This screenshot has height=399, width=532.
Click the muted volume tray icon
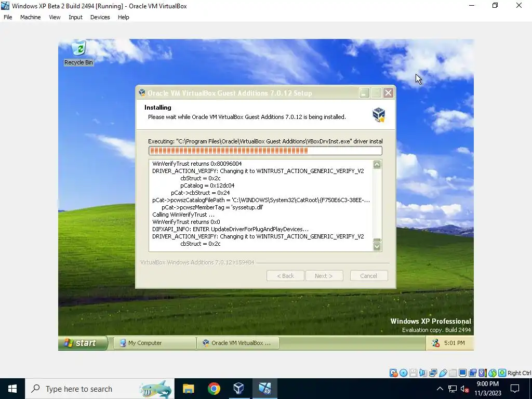465,389
